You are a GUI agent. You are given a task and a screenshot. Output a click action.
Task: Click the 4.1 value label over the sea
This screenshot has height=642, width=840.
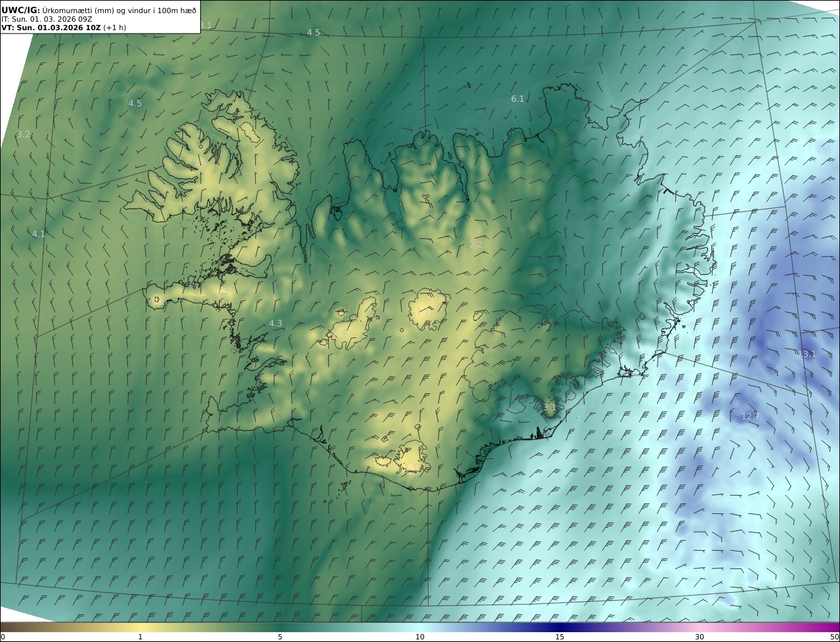pyautogui.click(x=39, y=234)
